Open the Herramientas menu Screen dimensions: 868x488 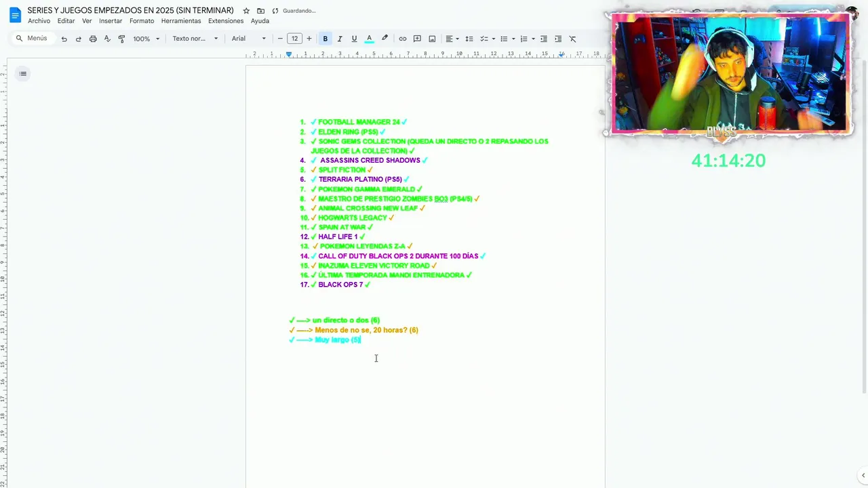tap(181, 21)
